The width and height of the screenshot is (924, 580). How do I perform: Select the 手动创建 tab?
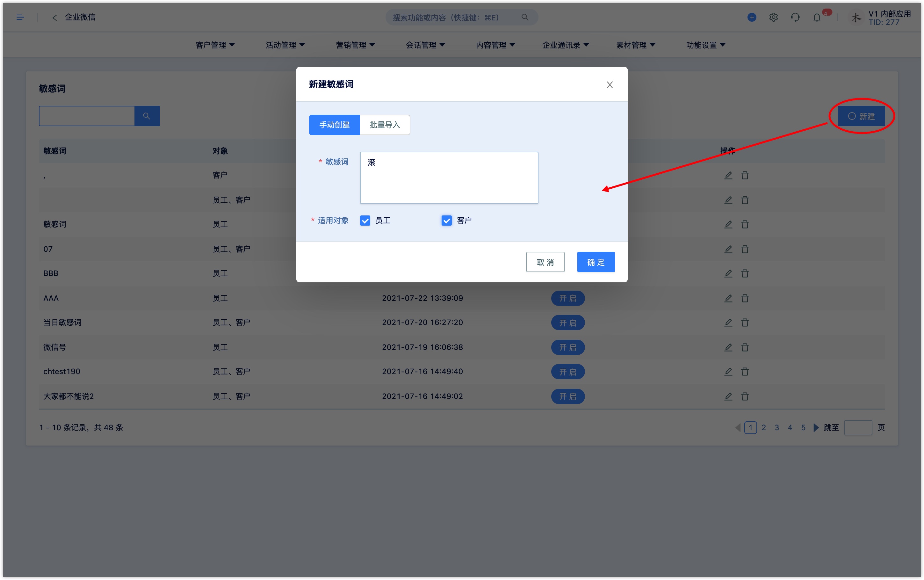(x=334, y=125)
